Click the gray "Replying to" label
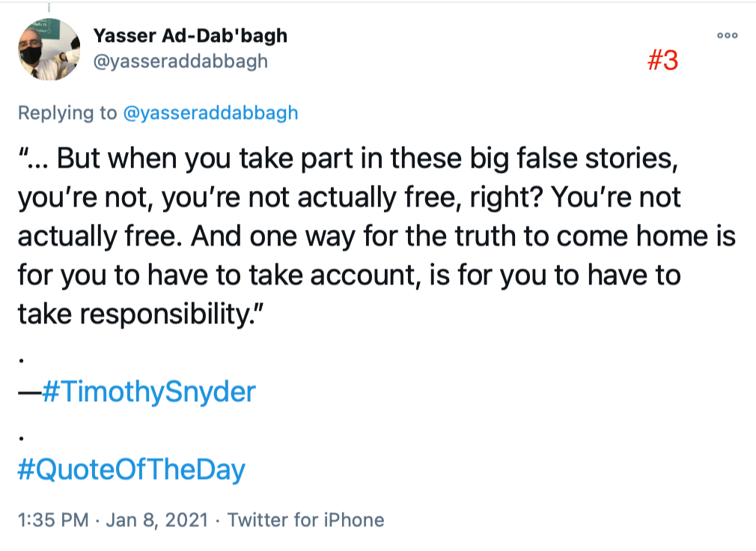Viewport: 756px width, 551px height. (x=67, y=113)
